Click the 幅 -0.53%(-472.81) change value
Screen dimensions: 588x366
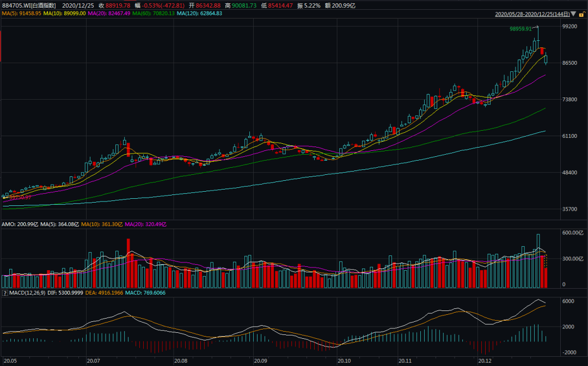tap(160, 5)
